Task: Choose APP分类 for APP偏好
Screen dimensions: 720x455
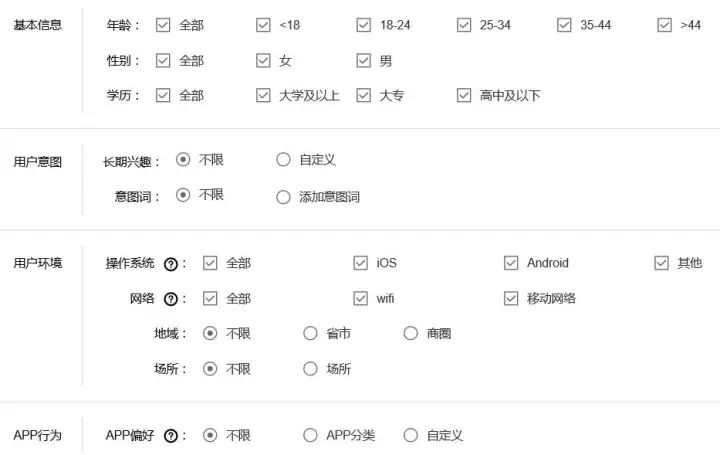Action: 310,436
